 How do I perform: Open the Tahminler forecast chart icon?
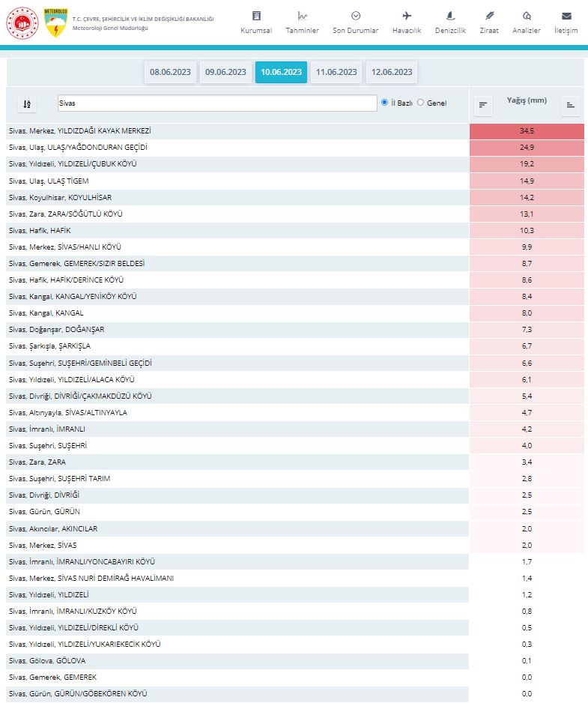tap(303, 16)
